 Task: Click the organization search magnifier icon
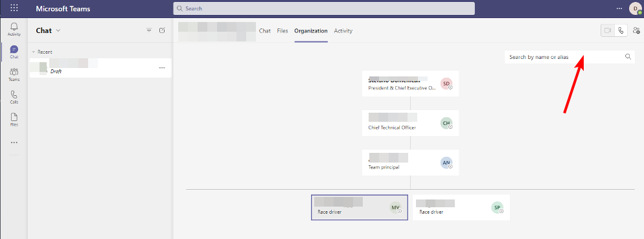tap(628, 56)
